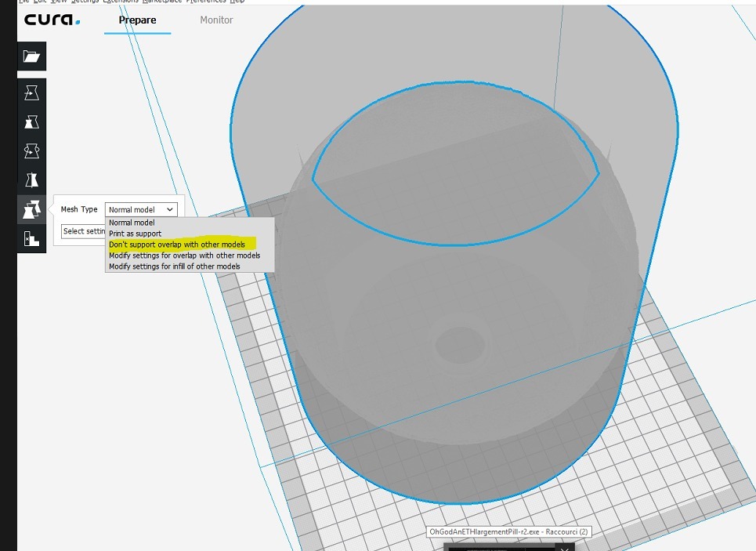
Task: Switch to the Monitor tab
Action: 216,20
